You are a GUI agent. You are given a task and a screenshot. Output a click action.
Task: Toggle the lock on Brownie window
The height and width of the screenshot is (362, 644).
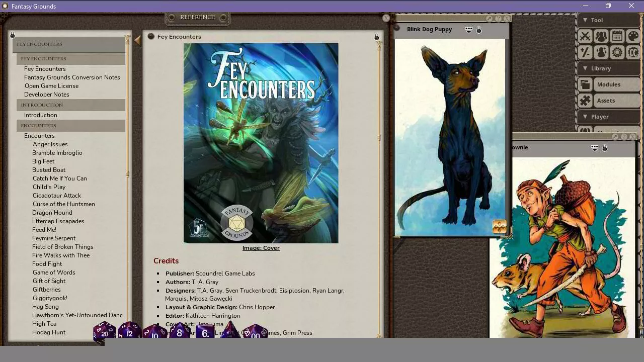(x=605, y=148)
